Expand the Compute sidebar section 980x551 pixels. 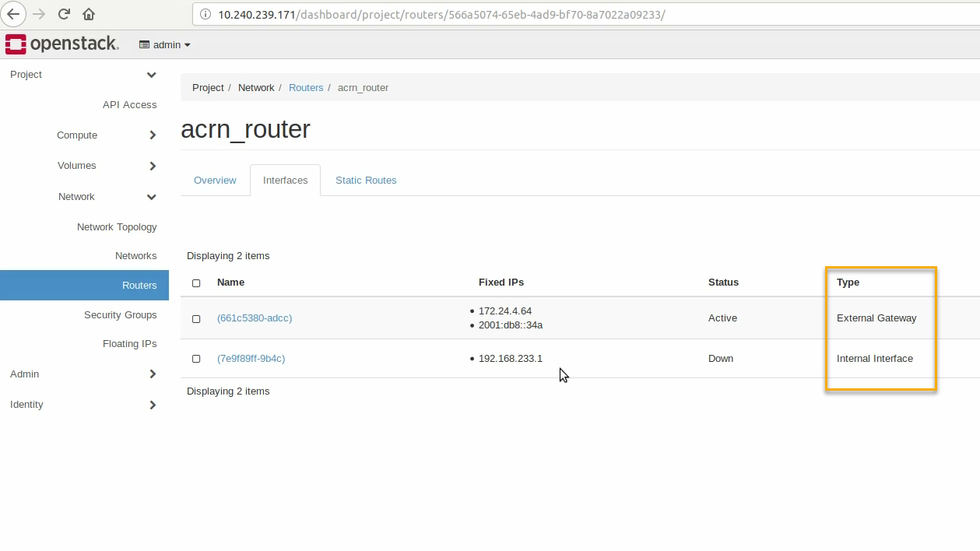tap(107, 135)
